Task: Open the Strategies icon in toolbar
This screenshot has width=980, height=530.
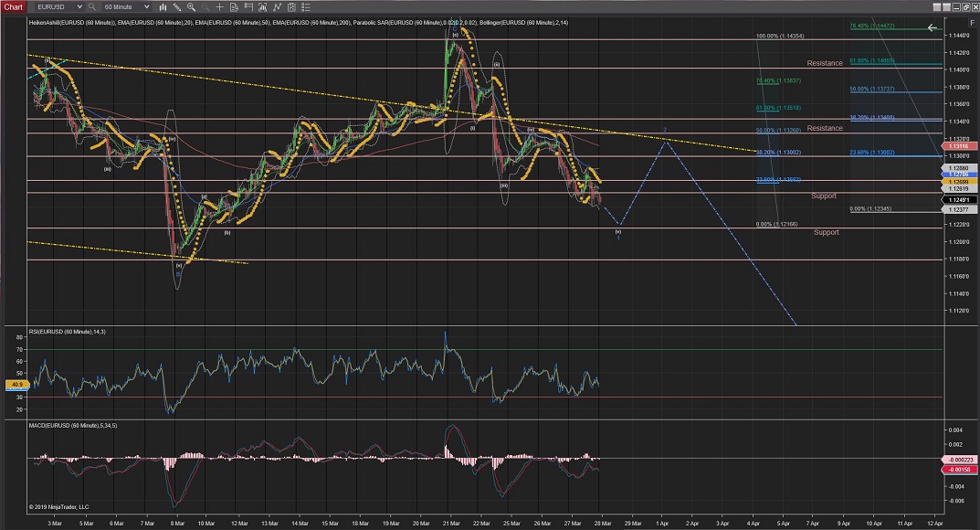Action: (291, 6)
